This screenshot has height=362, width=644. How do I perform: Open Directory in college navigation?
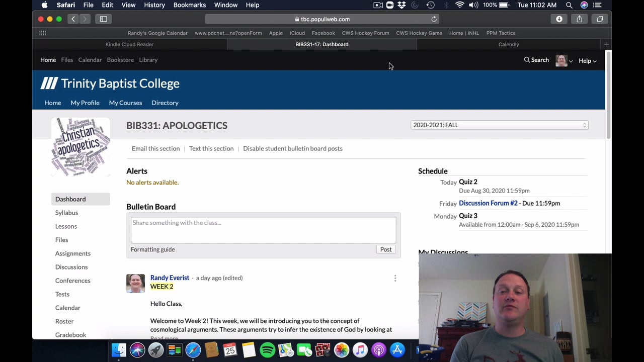pos(165,103)
